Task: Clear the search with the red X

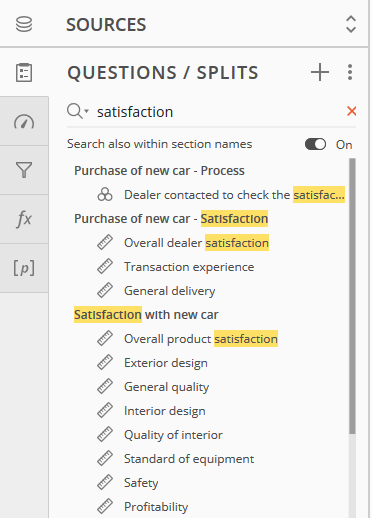Action: (x=352, y=111)
